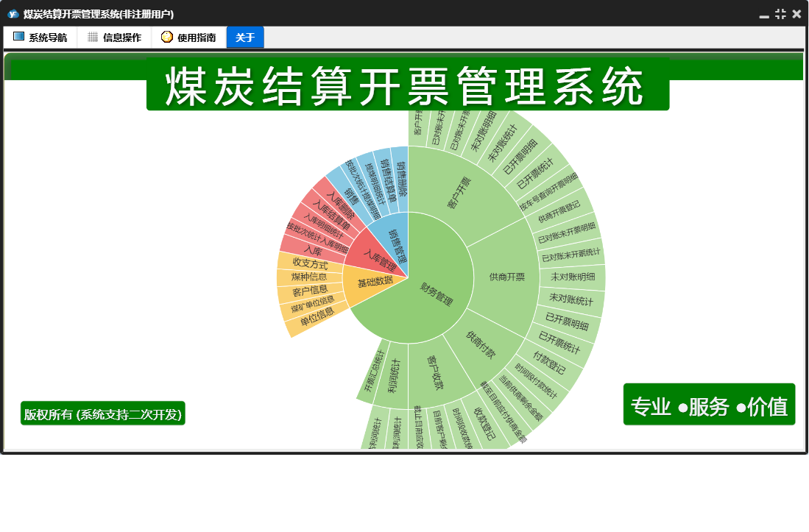This screenshot has height=532, width=809.
Task: Click 未对账明细 next to 供商开票
Action: [x=573, y=277]
